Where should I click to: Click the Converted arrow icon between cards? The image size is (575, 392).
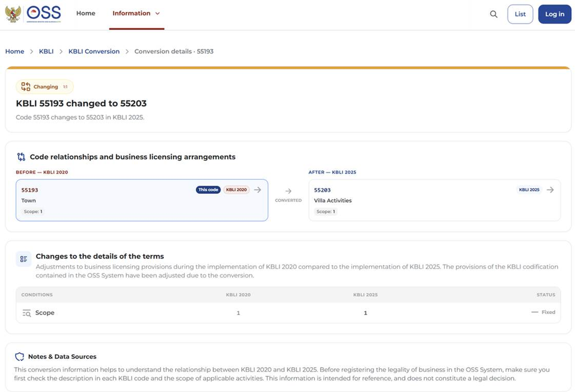pos(288,191)
